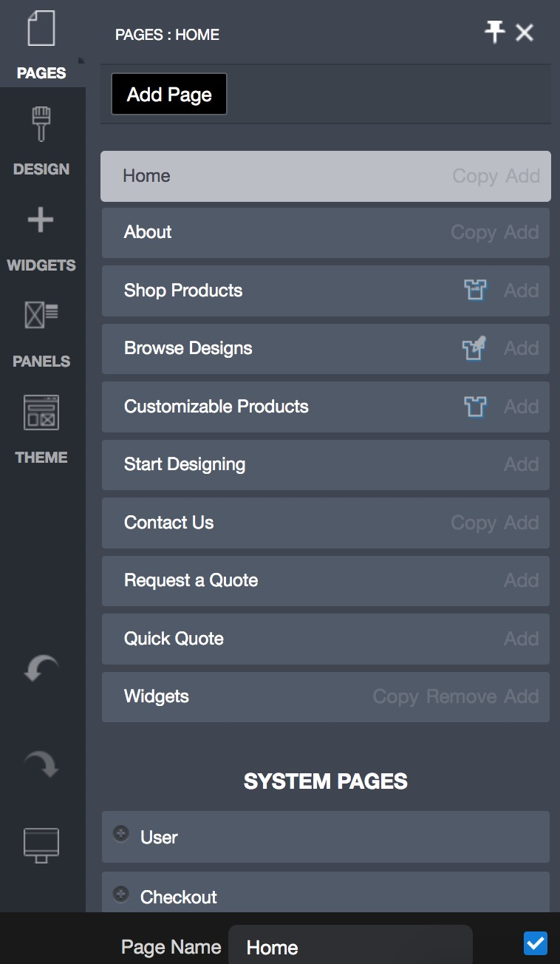This screenshot has height=964, width=560.
Task: Select the Contact Us page
Action: click(x=326, y=523)
